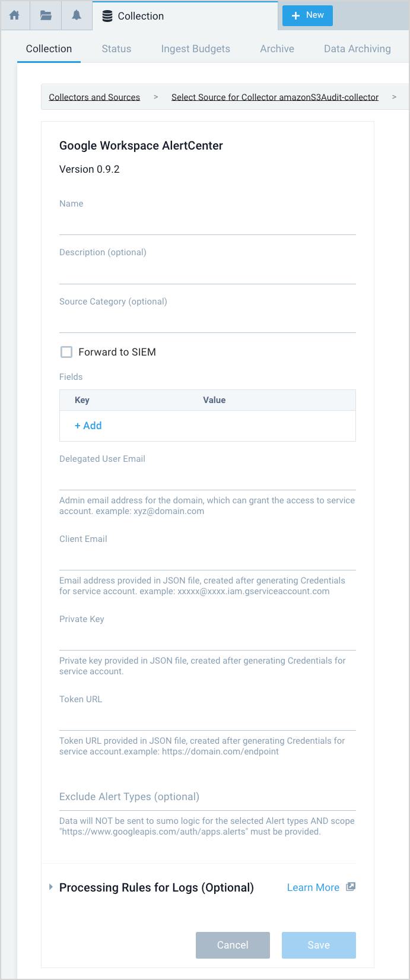This screenshot has width=410, height=980.
Task: Click the external link icon beside Learn More
Action: tap(351, 887)
